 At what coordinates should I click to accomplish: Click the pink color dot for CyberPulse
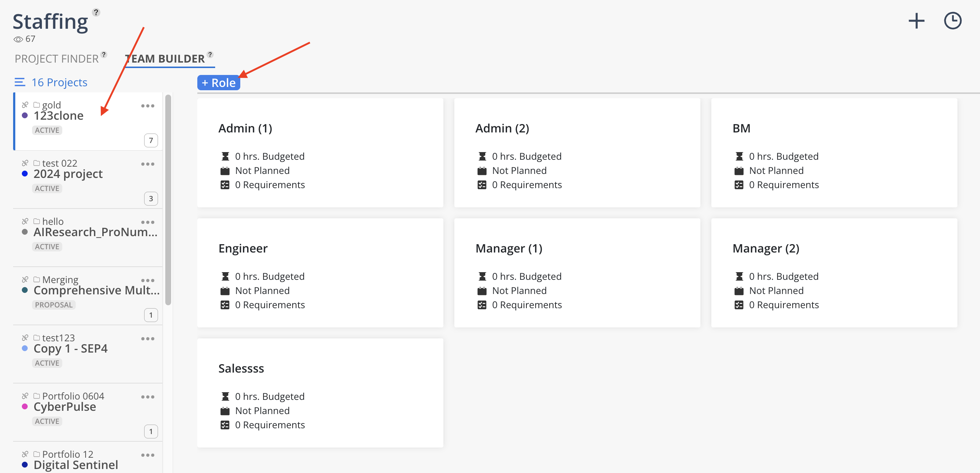point(25,406)
